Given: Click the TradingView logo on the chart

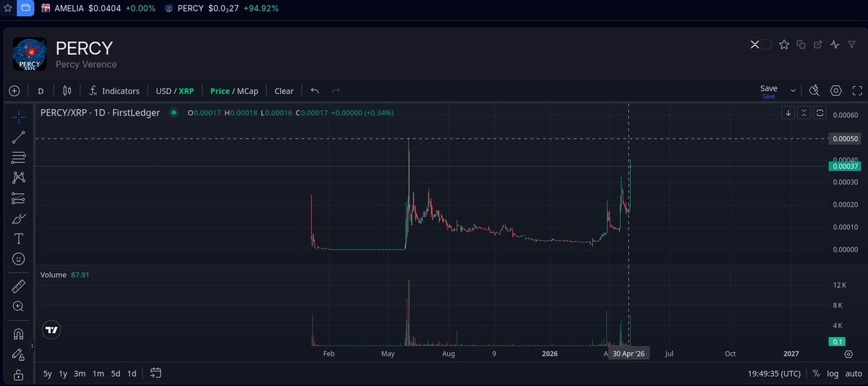Looking at the screenshot, I should pyautogui.click(x=51, y=330).
